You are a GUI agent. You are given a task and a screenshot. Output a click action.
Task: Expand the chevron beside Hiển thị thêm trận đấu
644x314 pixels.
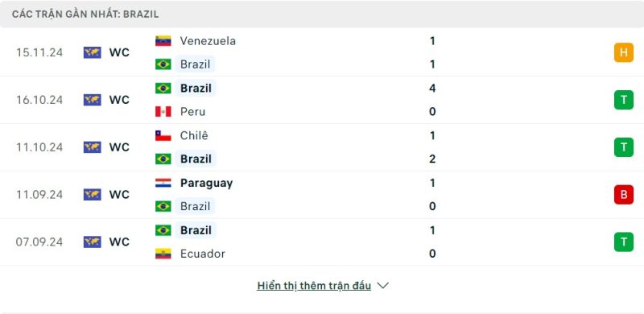click(383, 286)
